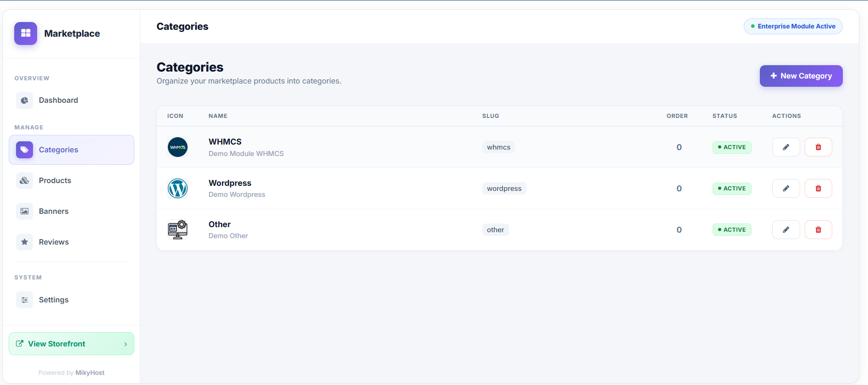Click the Reviews star icon
Viewport: 868px width, 385px height.
tap(24, 242)
